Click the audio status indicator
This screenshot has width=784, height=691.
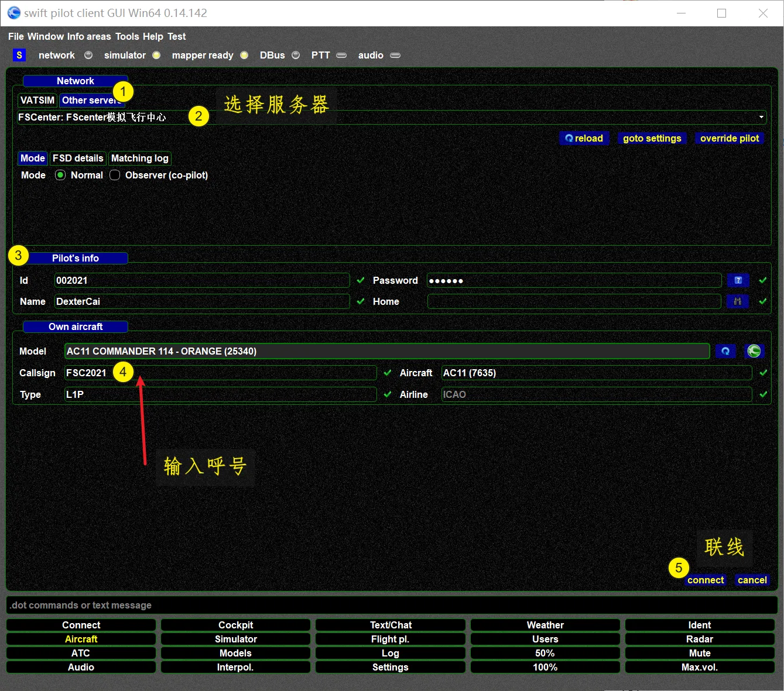(395, 55)
